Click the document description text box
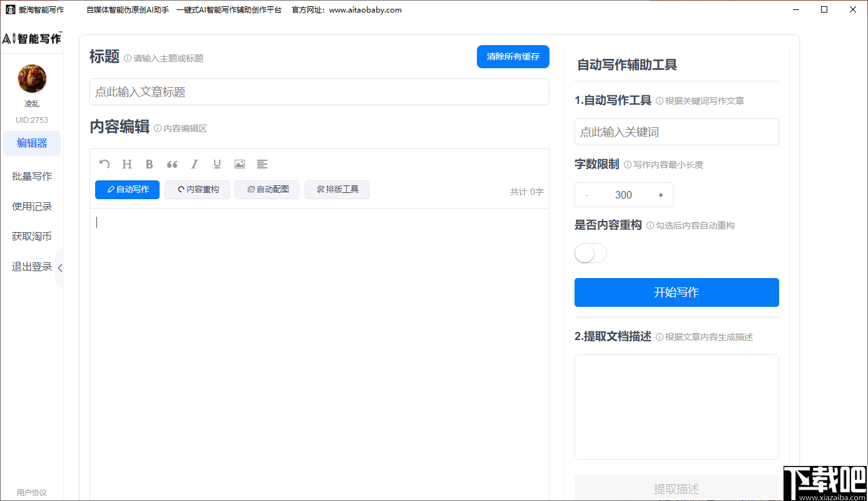The image size is (868, 501). [677, 407]
